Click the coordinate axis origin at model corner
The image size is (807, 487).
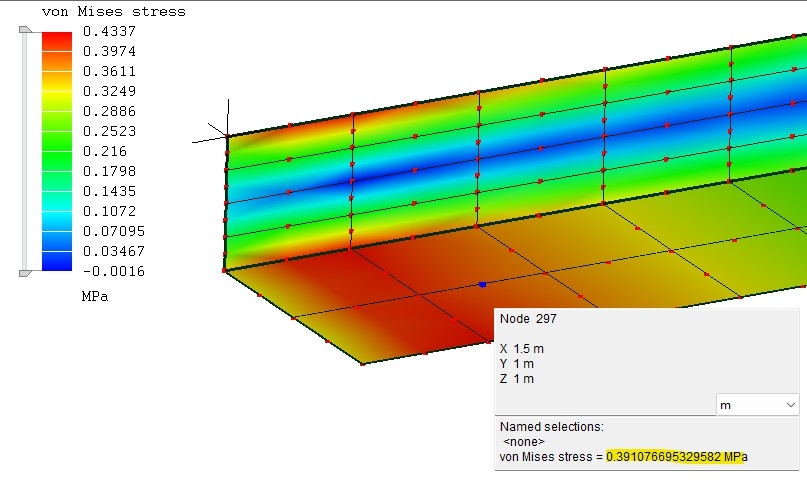coord(228,136)
